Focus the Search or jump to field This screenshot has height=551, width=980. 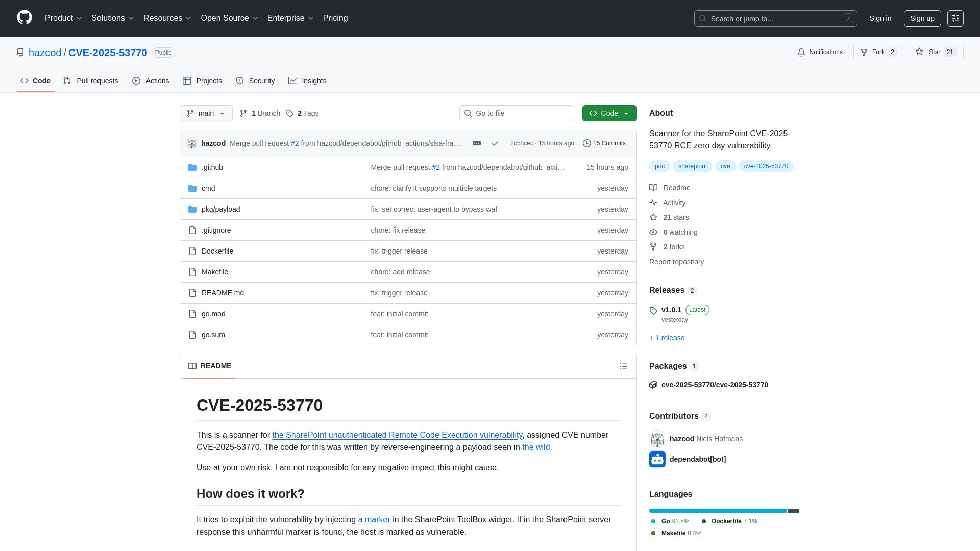[775, 18]
